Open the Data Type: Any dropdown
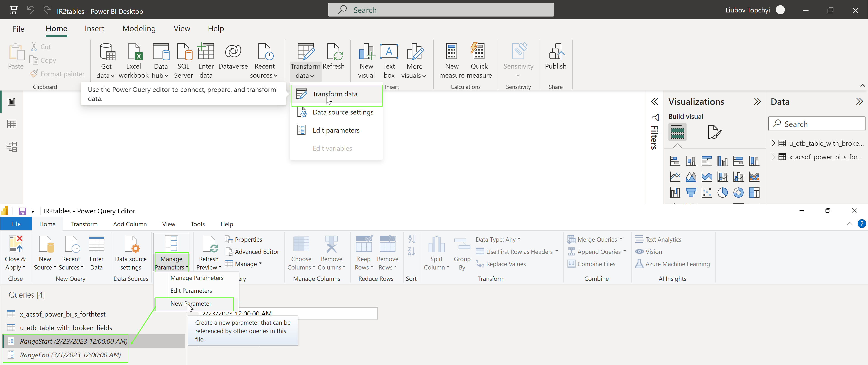Screen dimensions: 868x365 (498, 239)
